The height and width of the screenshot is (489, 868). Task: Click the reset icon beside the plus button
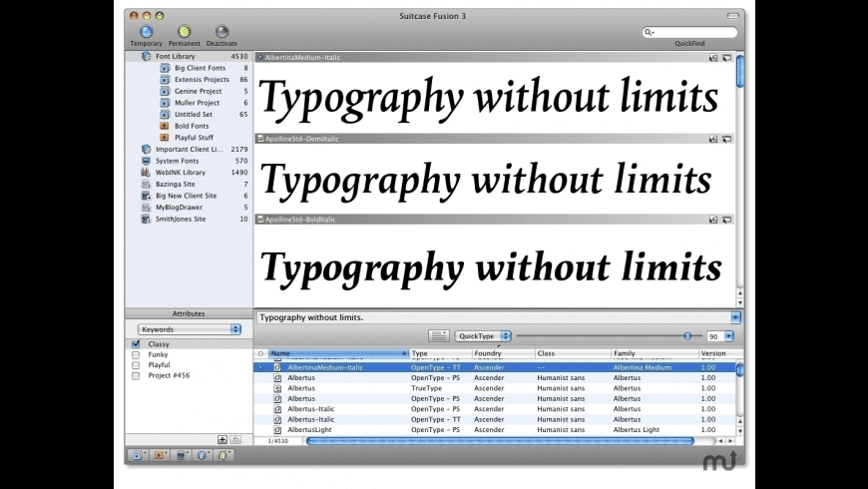(235, 439)
